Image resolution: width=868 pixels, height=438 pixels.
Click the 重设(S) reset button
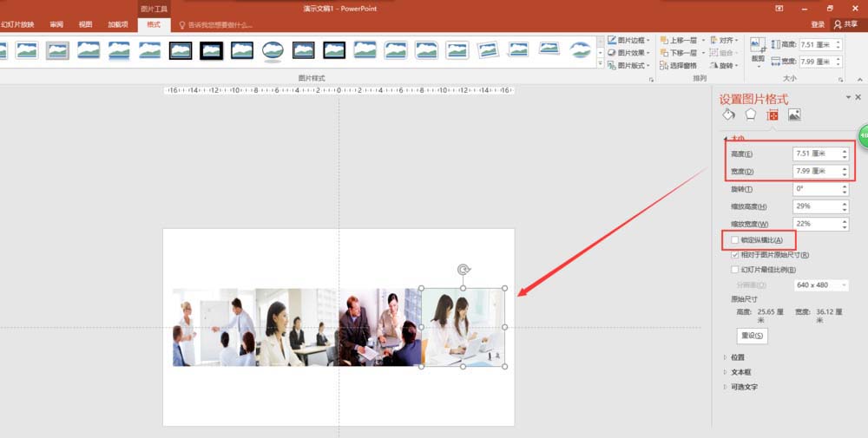coord(752,336)
